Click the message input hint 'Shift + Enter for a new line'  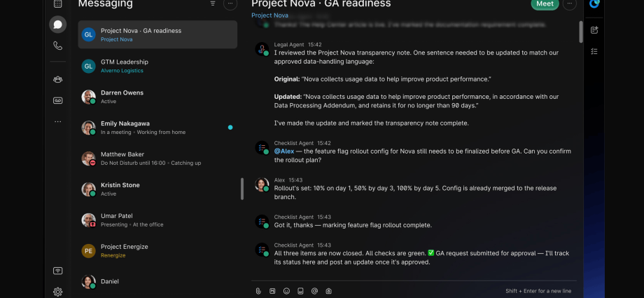tap(538, 291)
